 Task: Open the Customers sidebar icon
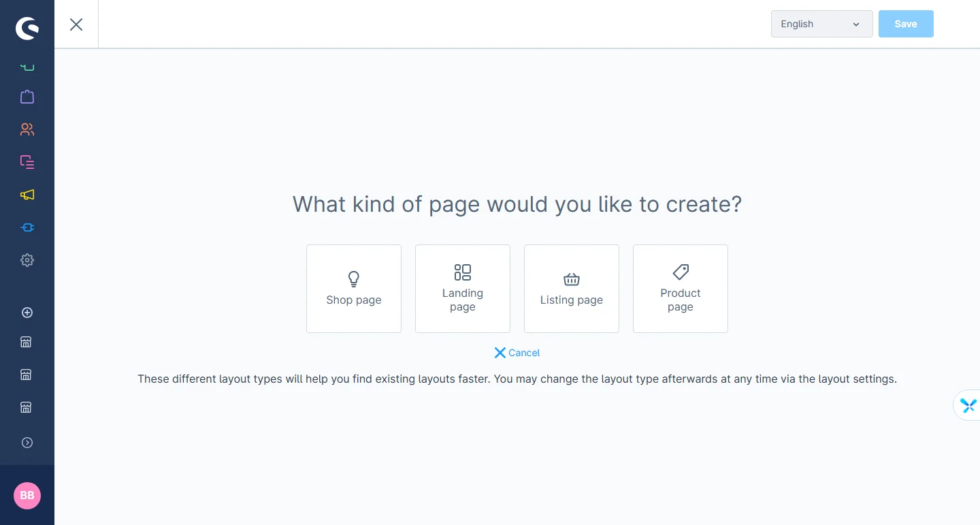pyautogui.click(x=27, y=129)
